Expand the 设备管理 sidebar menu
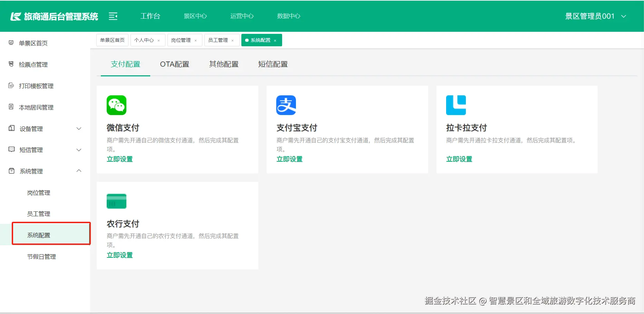This screenshot has height=314, width=644. coord(79,129)
